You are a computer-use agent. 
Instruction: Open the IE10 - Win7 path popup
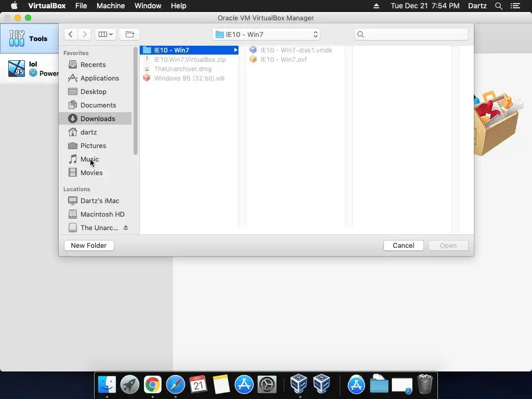coord(267,34)
